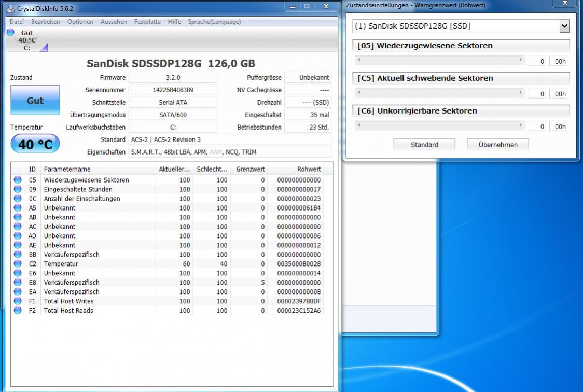Adjust the Aktuell schwebende Sektoren slider
Viewport: 583px width, 392px height.
pos(439,93)
